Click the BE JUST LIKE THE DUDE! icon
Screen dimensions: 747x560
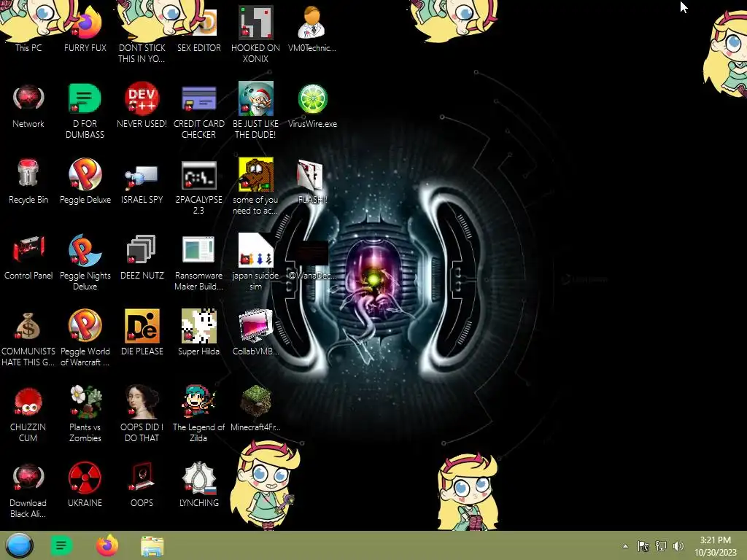256,111
